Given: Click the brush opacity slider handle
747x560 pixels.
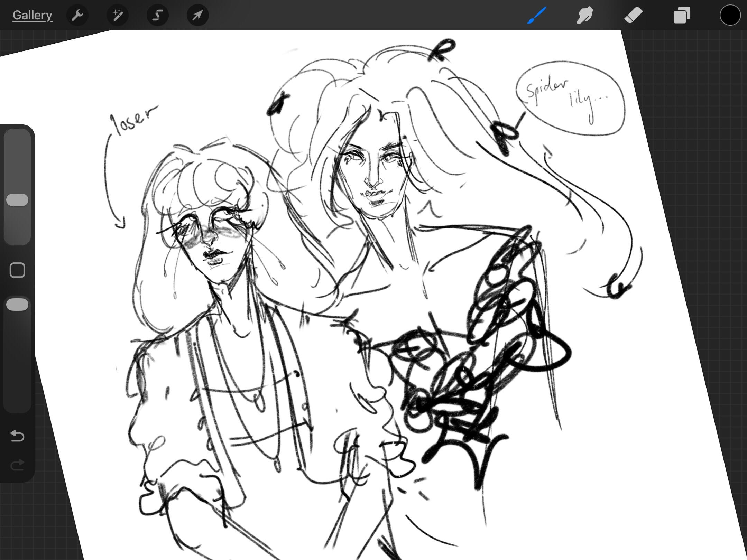Looking at the screenshot, I should point(17,304).
